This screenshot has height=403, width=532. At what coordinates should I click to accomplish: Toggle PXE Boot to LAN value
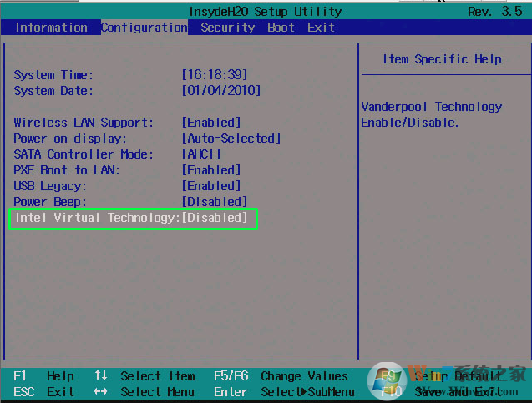click(210, 170)
